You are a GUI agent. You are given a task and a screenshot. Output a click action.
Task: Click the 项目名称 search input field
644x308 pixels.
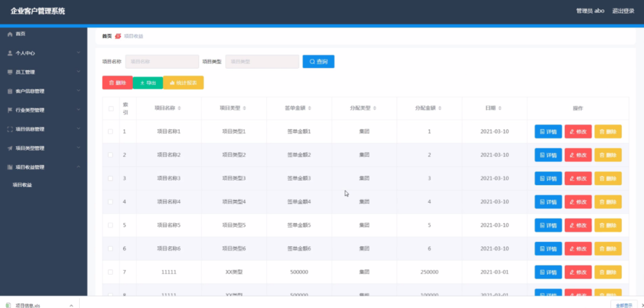click(162, 62)
